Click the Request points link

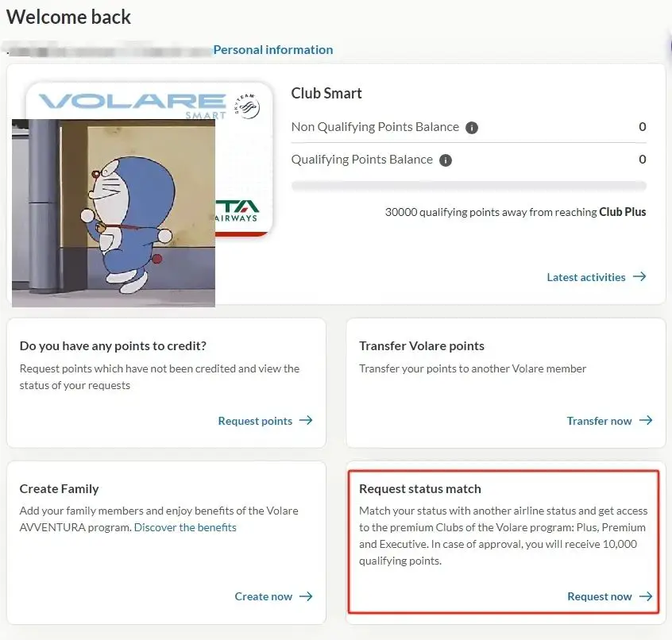click(255, 421)
